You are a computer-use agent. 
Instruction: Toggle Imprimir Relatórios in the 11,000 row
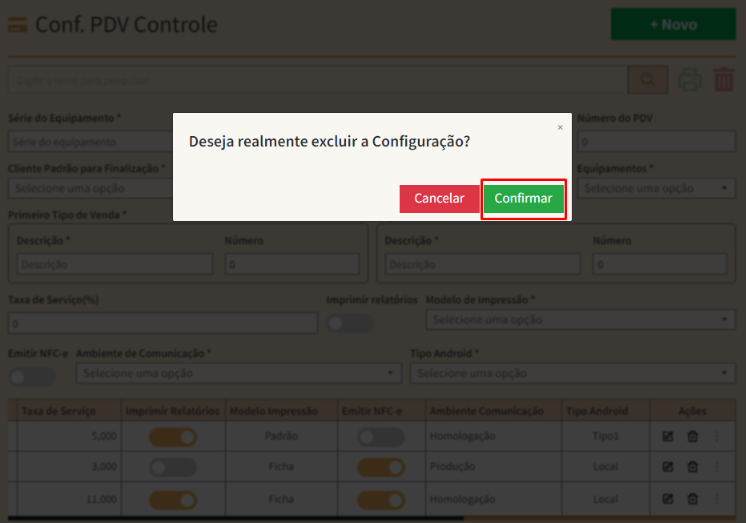point(173,500)
